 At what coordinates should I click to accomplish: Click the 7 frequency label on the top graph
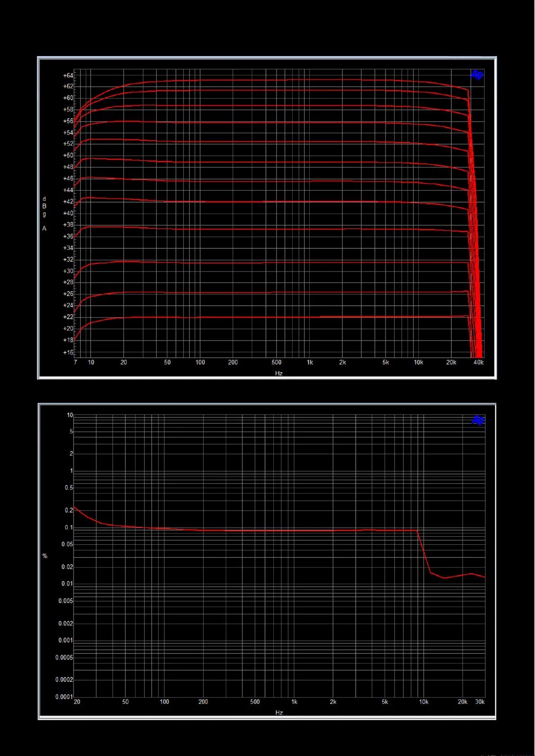click(75, 363)
